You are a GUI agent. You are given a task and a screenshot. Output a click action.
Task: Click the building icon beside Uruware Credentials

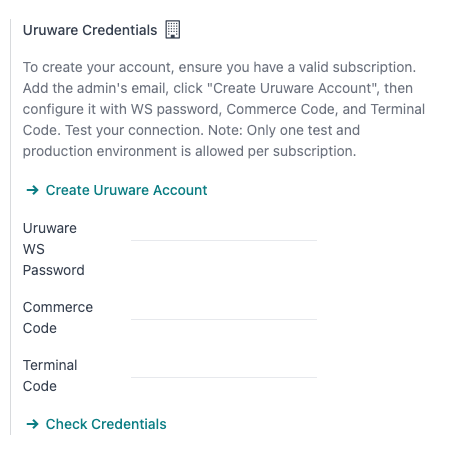click(x=173, y=30)
